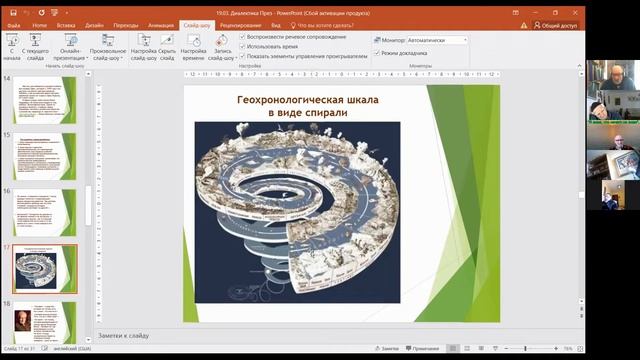This screenshot has height=360, width=640.
Task: Open 'Примечания' comments in status bar
Action: click(422, 349)
